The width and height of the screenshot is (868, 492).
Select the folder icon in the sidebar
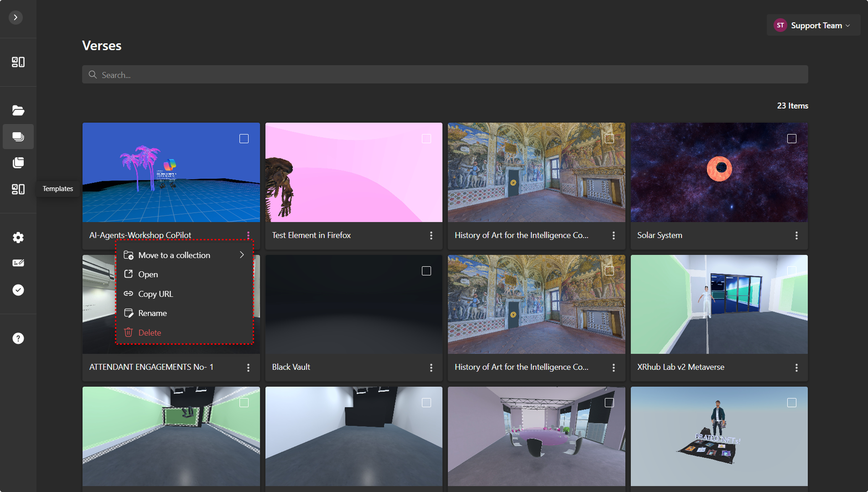[x=18, y=110]
